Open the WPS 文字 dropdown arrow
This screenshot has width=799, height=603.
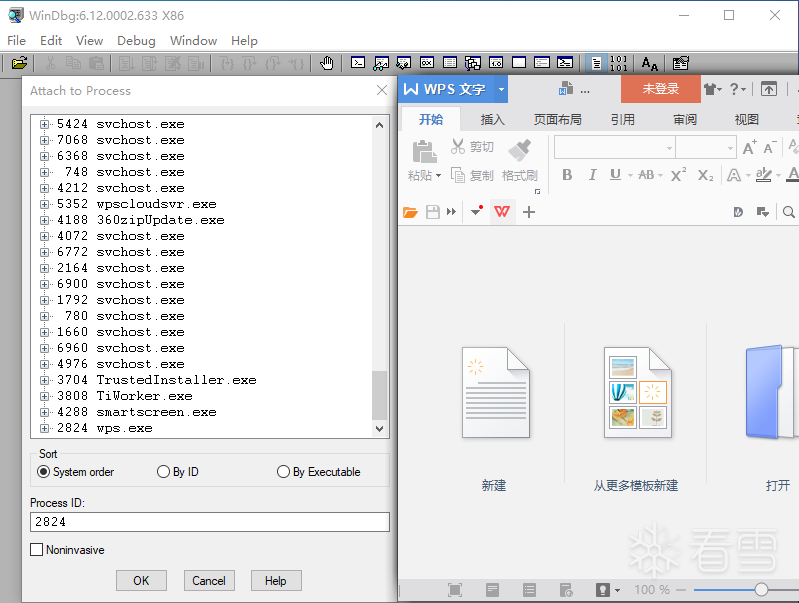pyautogui.click(x=501, y=90)
